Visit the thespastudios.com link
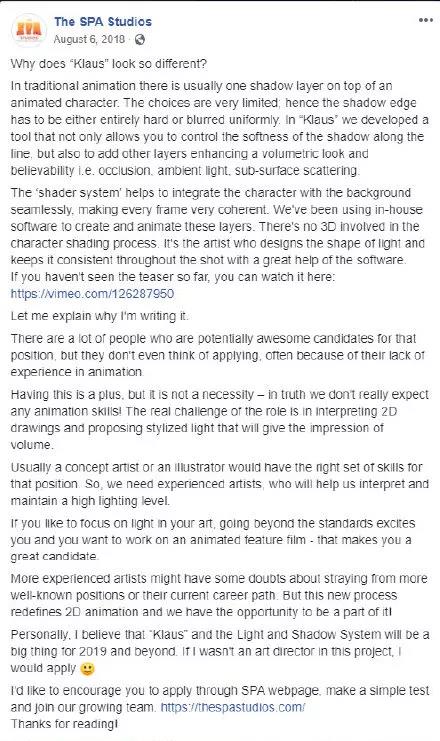Viewport: 440px width, 741px height. [x=233, y=707]
